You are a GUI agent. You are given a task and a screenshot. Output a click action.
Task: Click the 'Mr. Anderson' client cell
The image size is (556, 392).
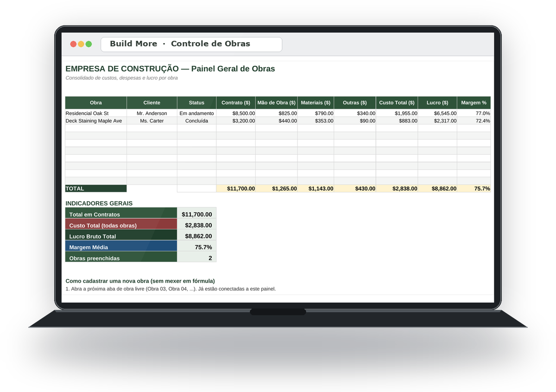152,113
